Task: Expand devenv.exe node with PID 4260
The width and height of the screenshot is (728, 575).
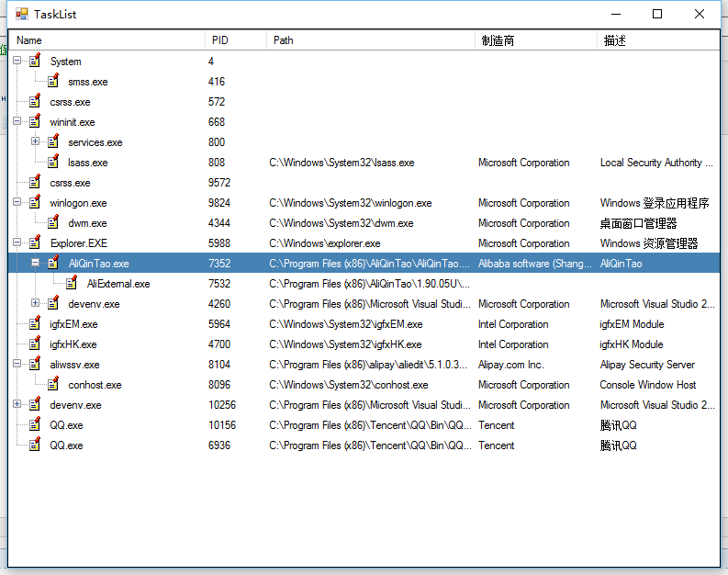Action: pos(35,303)
